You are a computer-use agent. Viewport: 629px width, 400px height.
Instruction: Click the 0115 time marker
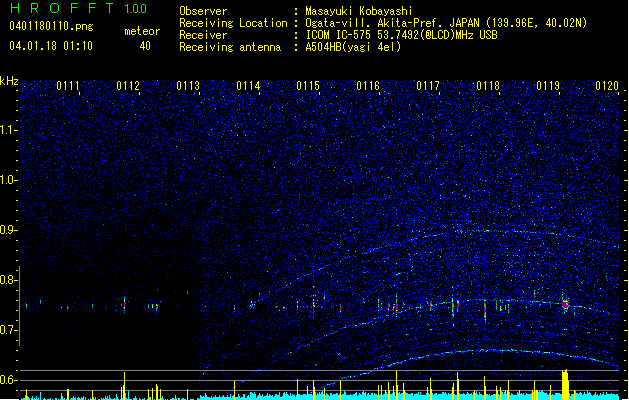point(308,86)
